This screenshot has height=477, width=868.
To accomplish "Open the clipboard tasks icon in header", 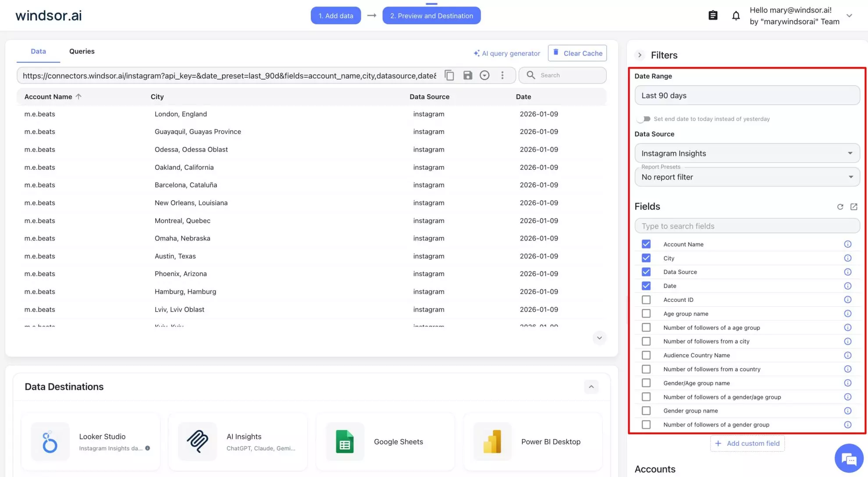I will (713, 16).
